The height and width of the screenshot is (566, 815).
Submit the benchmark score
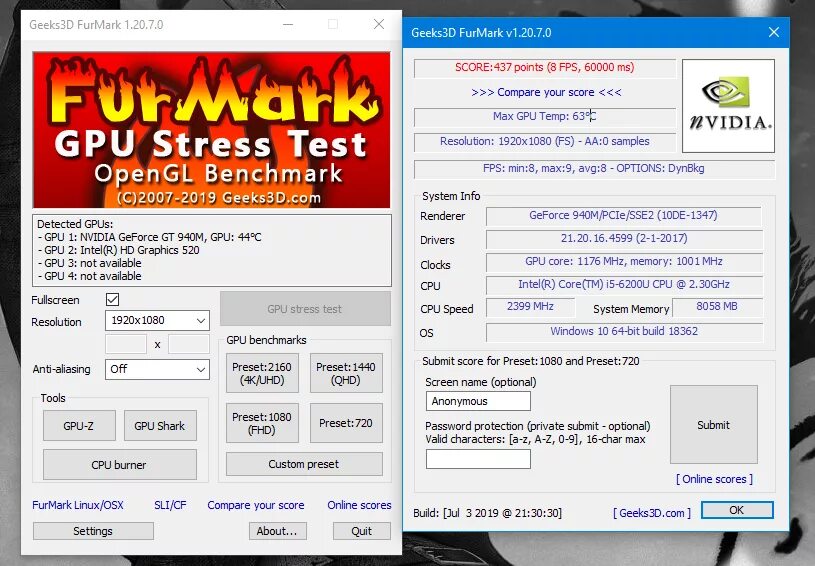point(714,425)
